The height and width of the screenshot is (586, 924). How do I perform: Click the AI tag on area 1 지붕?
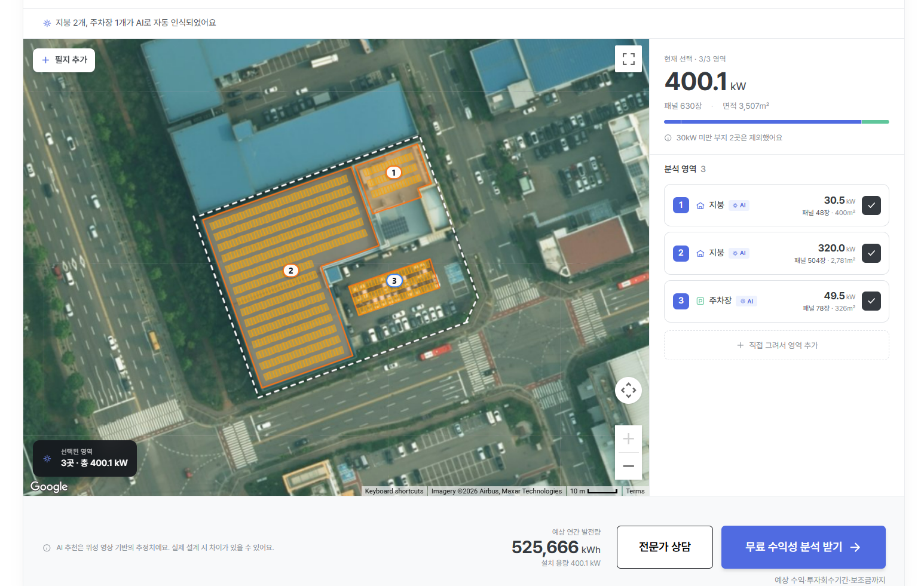click(x=739, y=205)
